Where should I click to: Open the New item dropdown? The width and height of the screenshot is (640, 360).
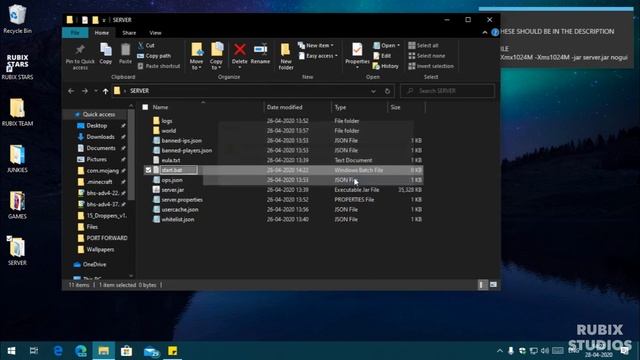(x=316, y=45)
